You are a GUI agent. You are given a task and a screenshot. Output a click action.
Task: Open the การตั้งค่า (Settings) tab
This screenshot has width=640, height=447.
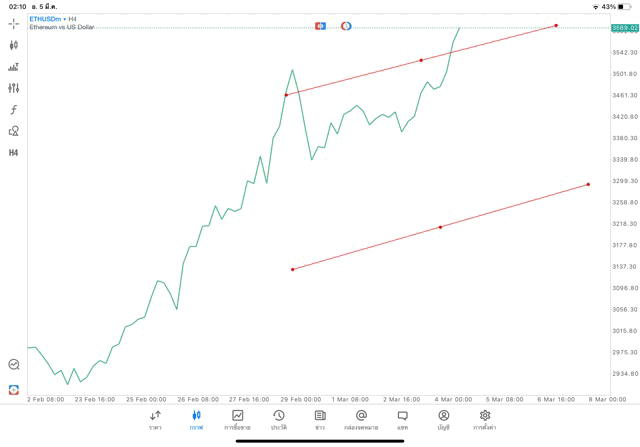485,419
